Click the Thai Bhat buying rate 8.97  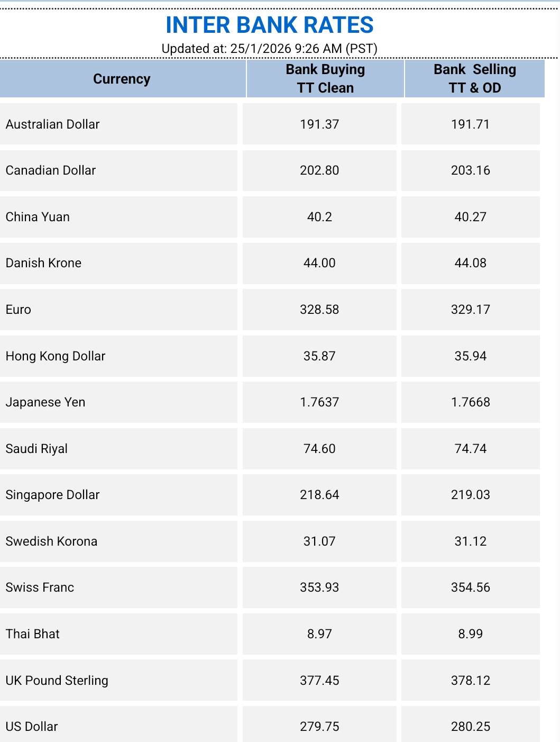click(319, 634)
